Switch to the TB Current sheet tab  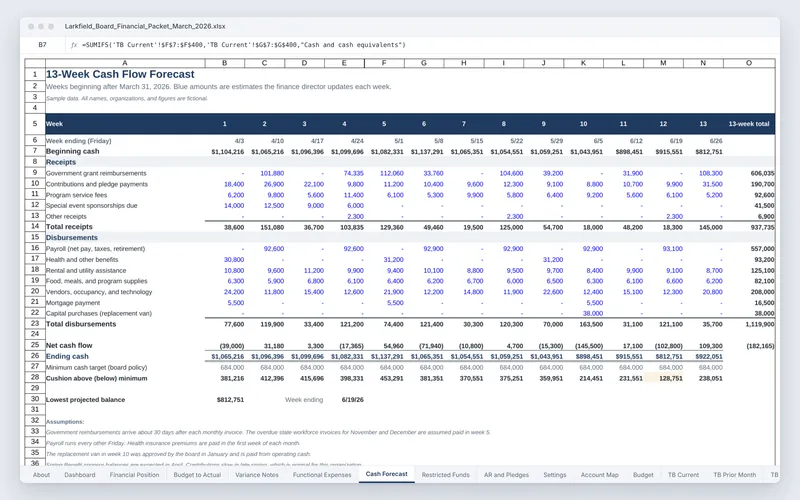[683, 475]
